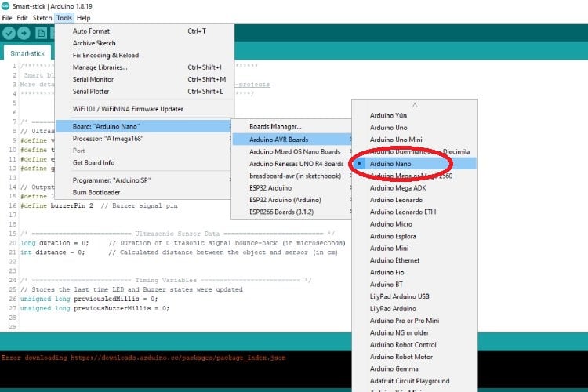Expand Arduino Mbed OS Nano Boards
The image size is (588, 392).
click(295, 151)
